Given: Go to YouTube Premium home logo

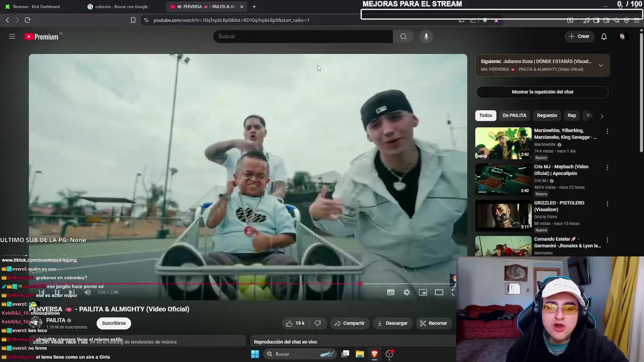Looking at the screenshot, I should click(41, 37).
